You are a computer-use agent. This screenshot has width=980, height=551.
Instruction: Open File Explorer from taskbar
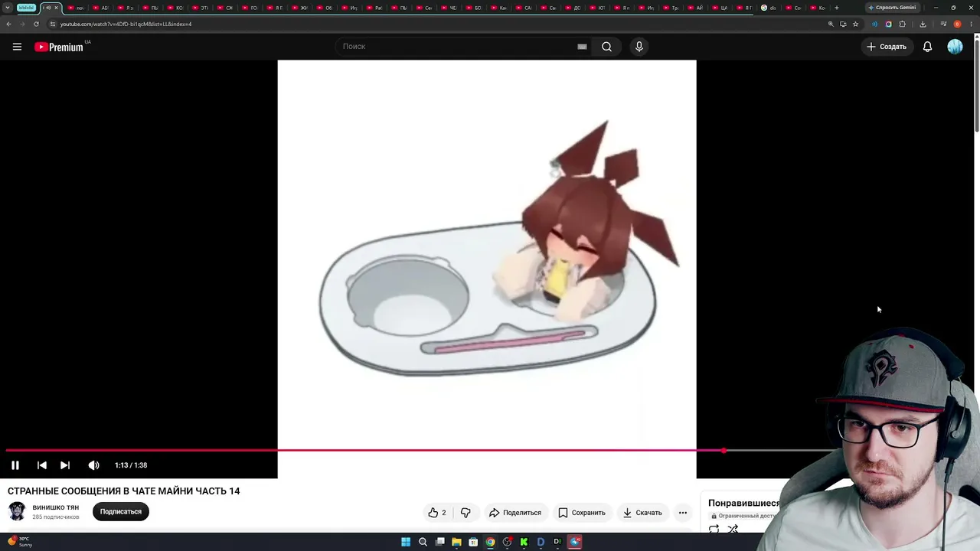click(456, 542)
